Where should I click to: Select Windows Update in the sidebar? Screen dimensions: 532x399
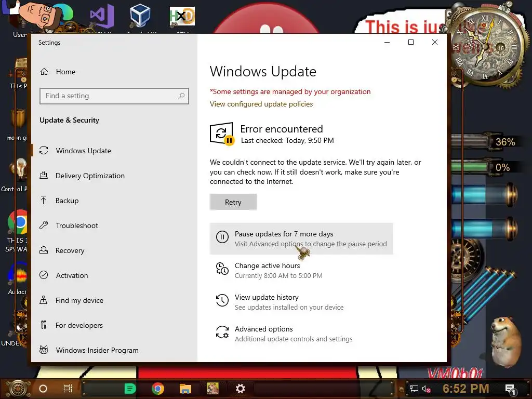[84, 151]
